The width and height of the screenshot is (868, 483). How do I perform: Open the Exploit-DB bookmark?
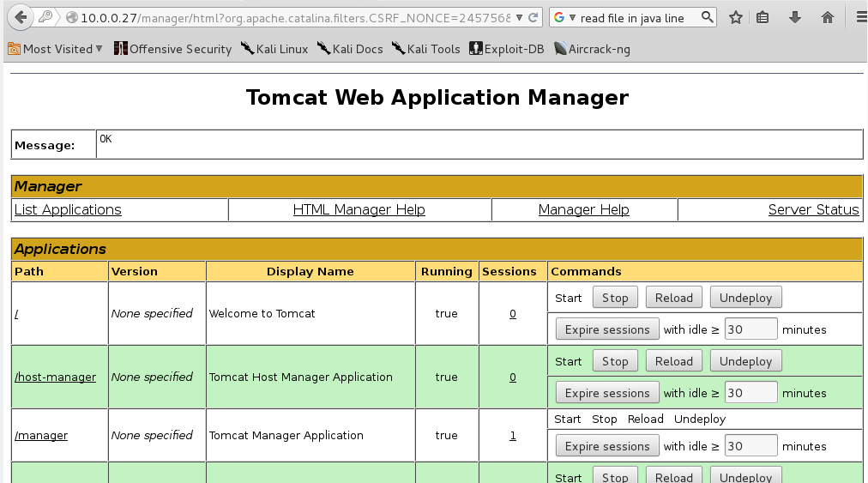point(507,49)
